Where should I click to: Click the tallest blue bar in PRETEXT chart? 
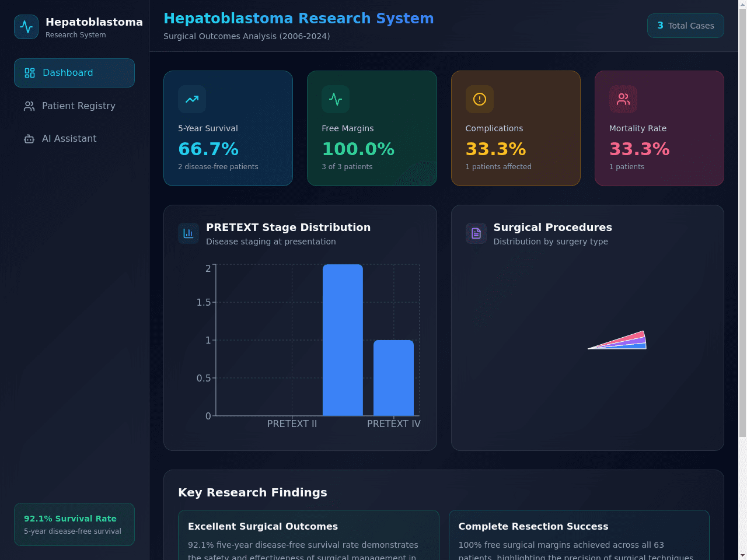(x=343, y=340)
